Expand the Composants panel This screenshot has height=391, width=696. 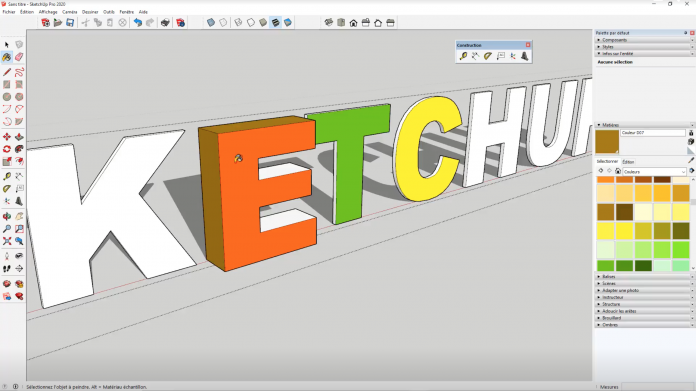[x=644, y=40]
